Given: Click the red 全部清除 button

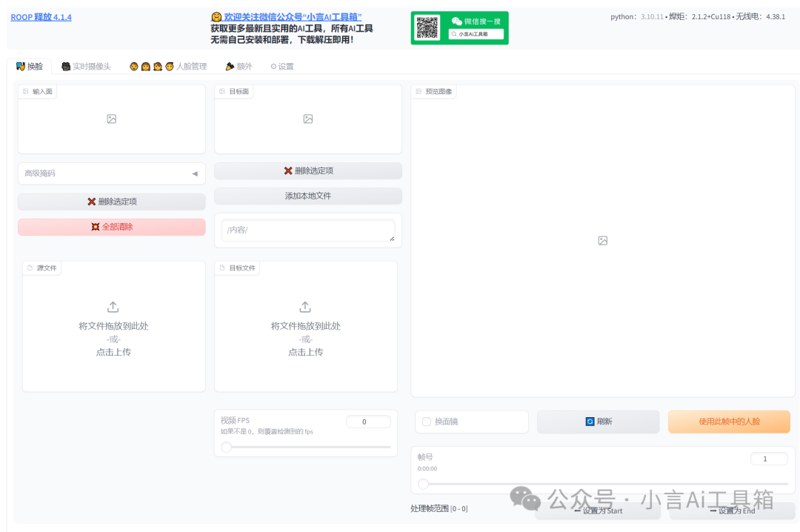Looking at the screenshot, I should pos(112,227).
